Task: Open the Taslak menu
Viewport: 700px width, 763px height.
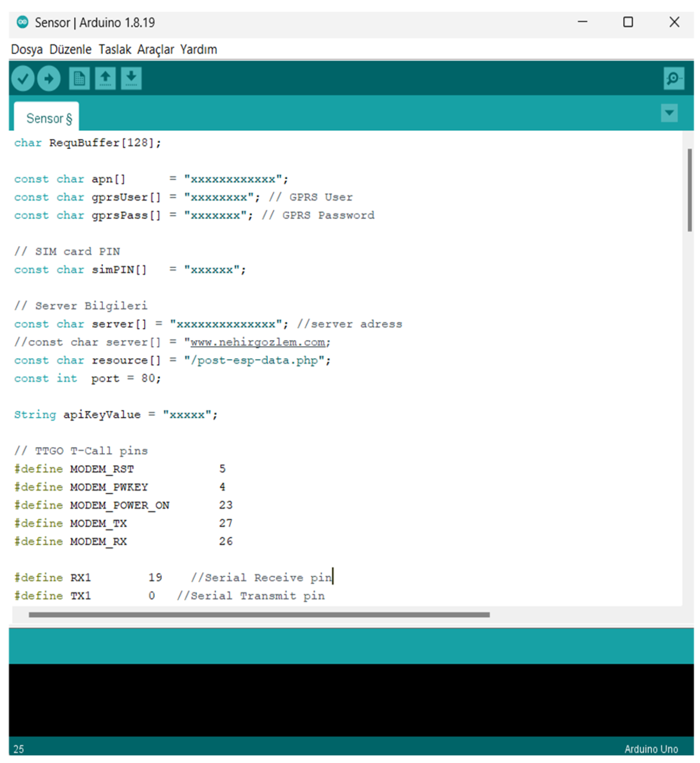Action: point(114,49)
